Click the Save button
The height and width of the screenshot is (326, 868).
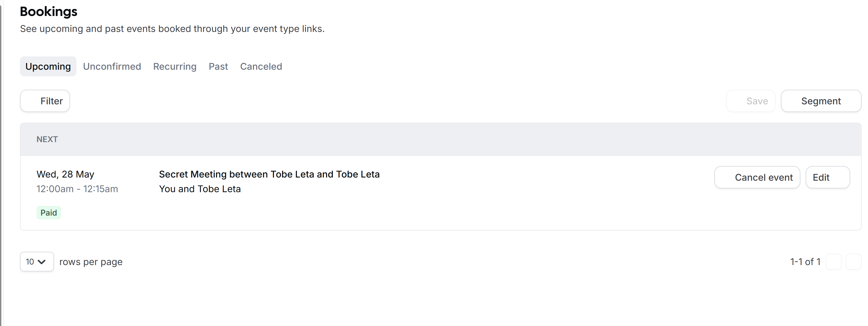pyautogui.click(x=751, y=101)
